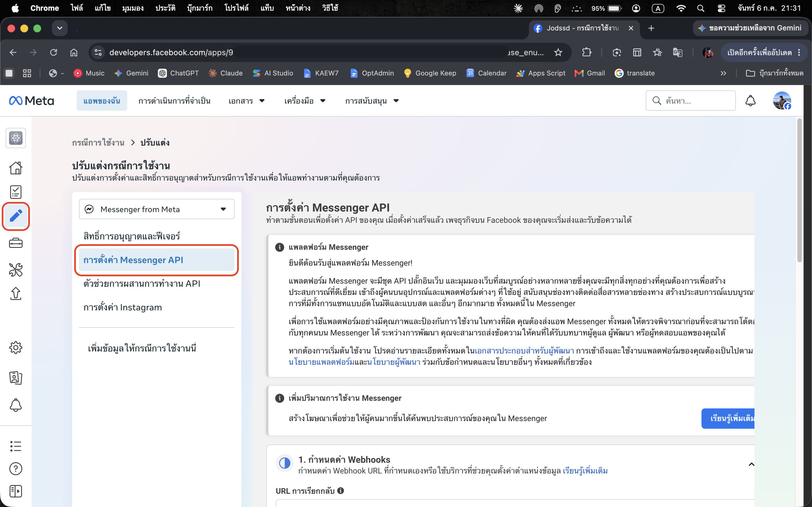Open app settings gear icon in sidebar
The width and height of the screenshot is (812, 507).
tap(16, 348)
